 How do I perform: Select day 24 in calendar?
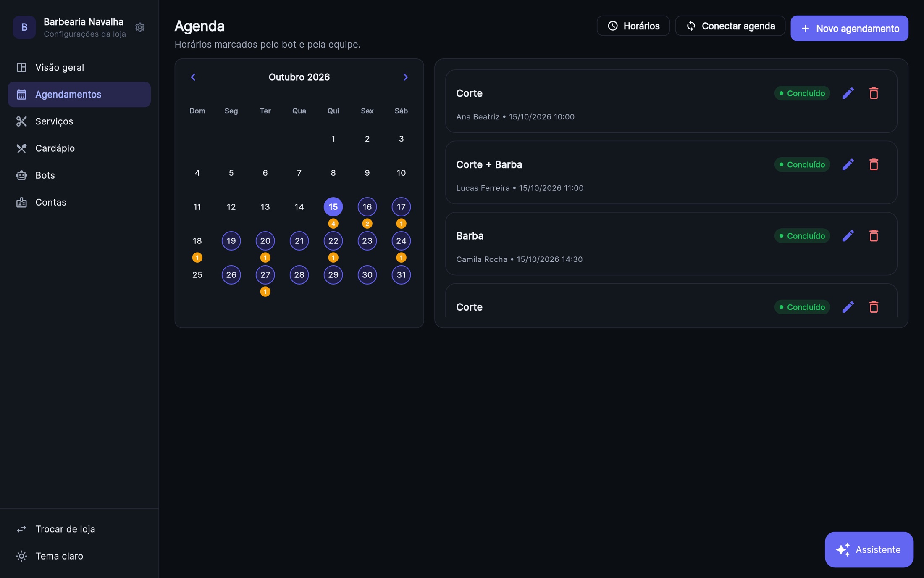pos(401,241)
